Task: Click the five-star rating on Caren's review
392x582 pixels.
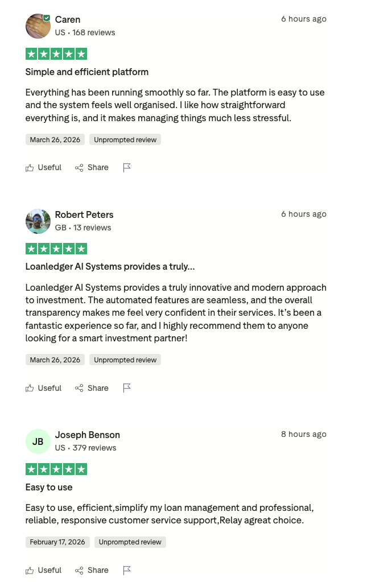Action: [56, 54]
